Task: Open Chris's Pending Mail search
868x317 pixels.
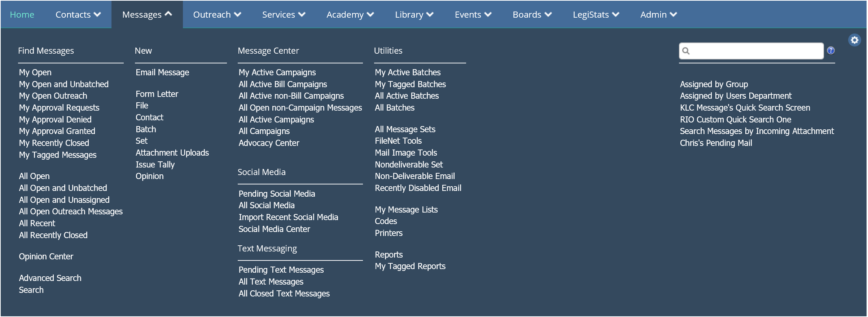Action: tap(716, 143)
